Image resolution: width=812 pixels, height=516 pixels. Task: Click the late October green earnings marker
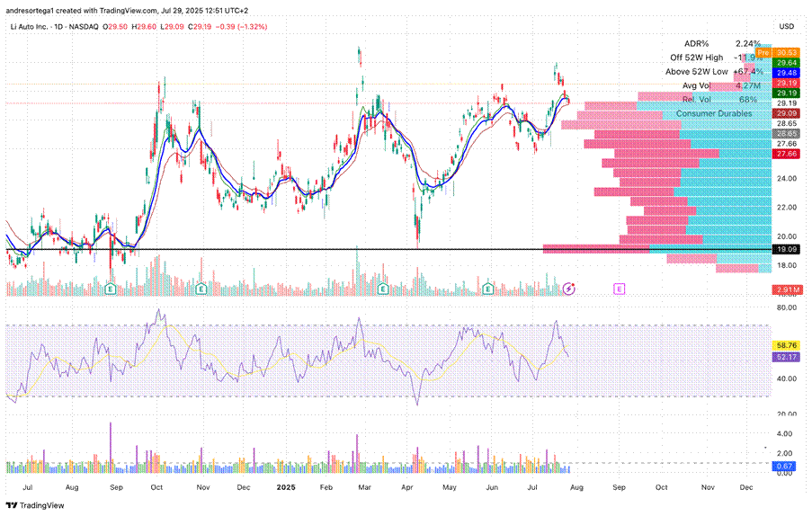pyautogui.click(x=201, y=289)
